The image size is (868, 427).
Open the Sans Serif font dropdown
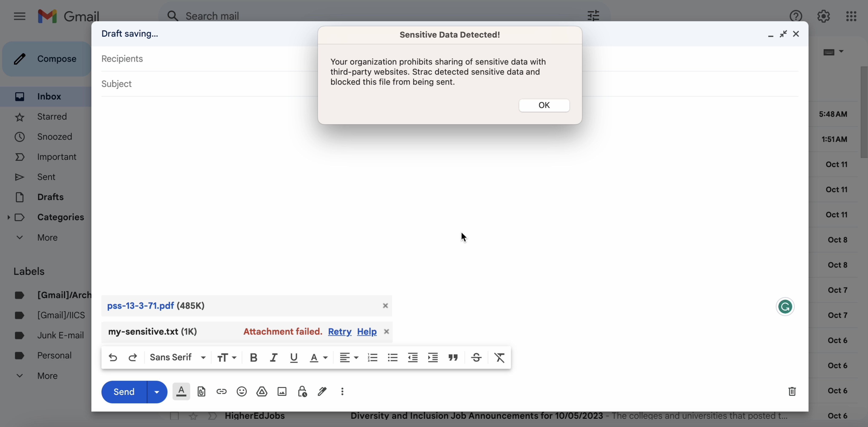click(x=178, y=357)
